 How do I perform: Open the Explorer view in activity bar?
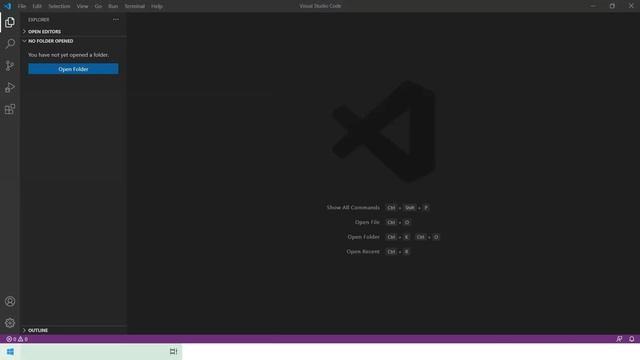[10, 22]
